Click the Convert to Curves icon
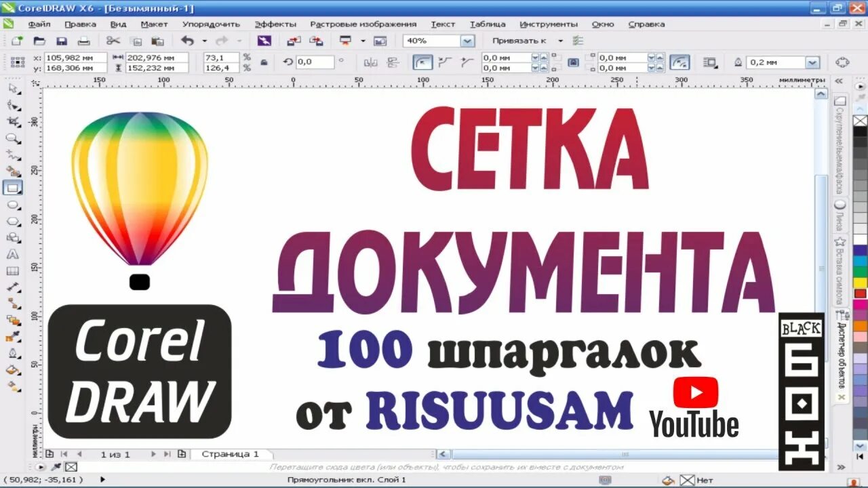Screen dimensions: 868x488 pyautogui.click(x=842, y=62)
